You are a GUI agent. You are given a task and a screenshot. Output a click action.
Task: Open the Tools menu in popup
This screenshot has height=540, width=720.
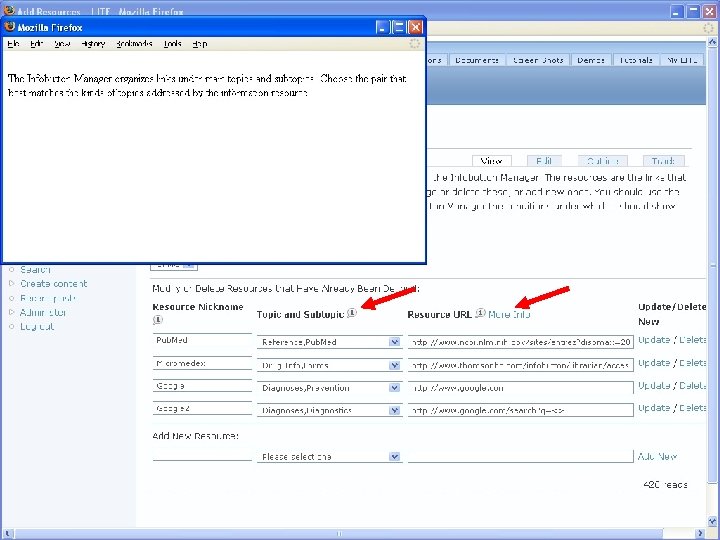[x=172, y=44]
